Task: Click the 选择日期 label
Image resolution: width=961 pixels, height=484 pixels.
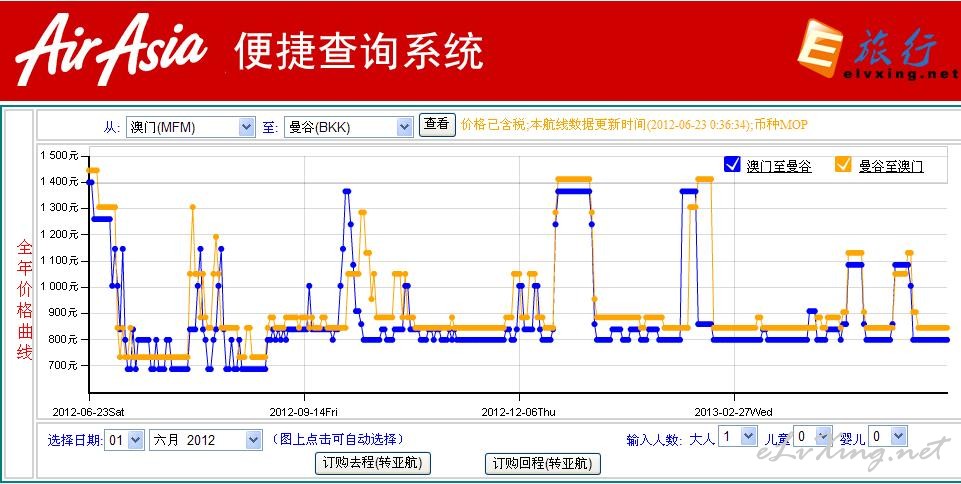Action: click(x=75, y=441)
